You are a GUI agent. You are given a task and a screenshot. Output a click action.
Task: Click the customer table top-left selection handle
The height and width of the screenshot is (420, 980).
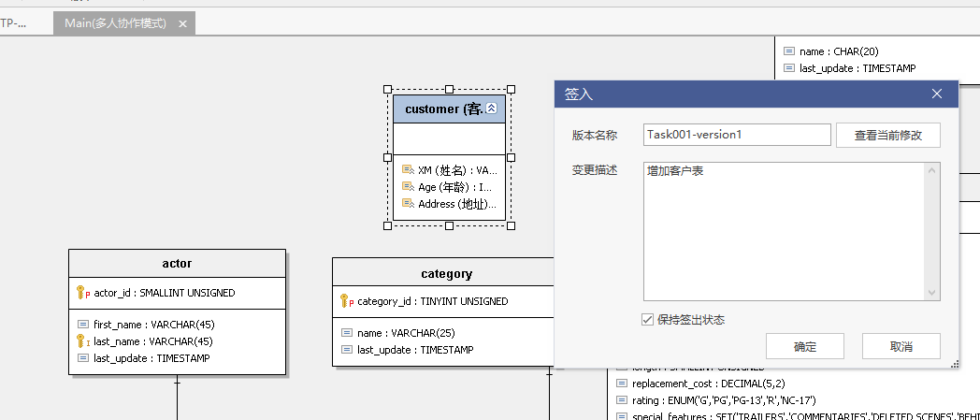pos(387,90)
